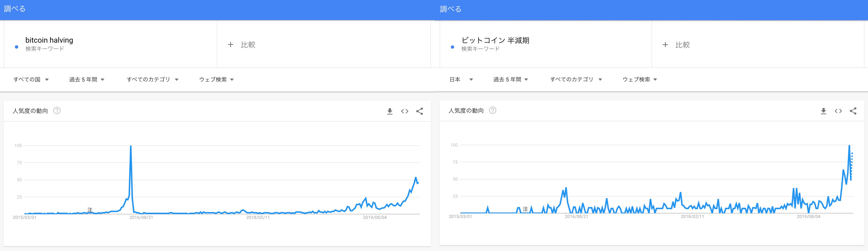
Task: Add a comparison term next to ビットコイン 半減期
Action: pos(676,44)
